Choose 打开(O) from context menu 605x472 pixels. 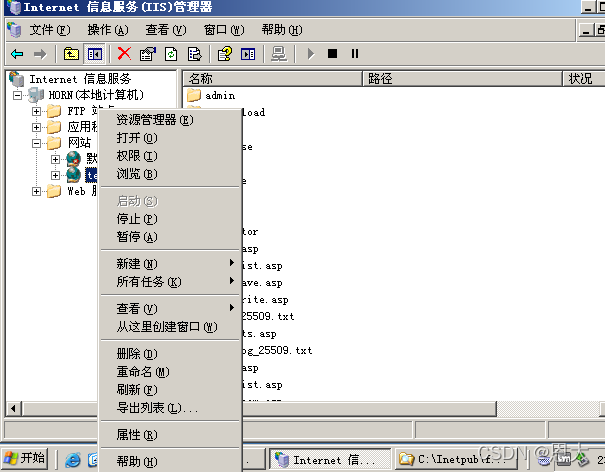tap(170, 138)
